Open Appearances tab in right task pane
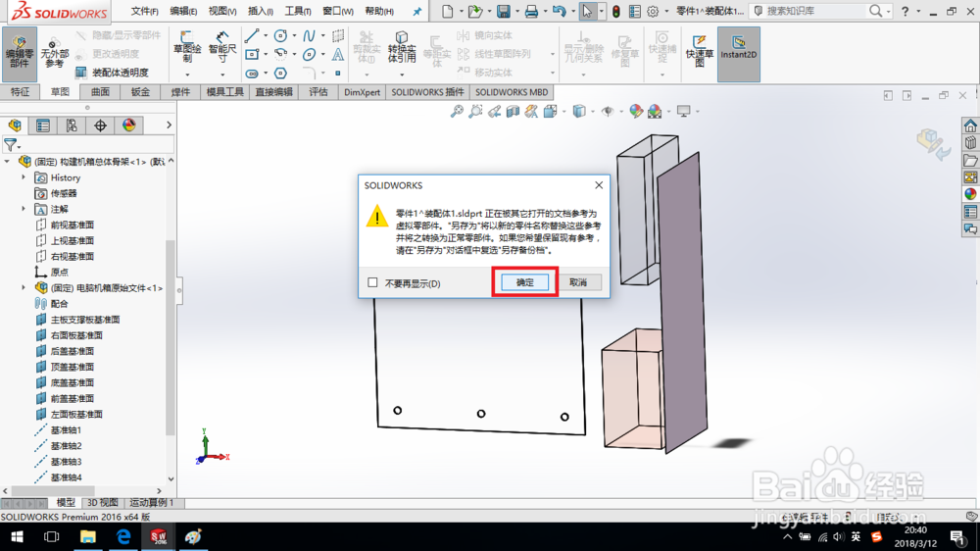 [970, 194]
